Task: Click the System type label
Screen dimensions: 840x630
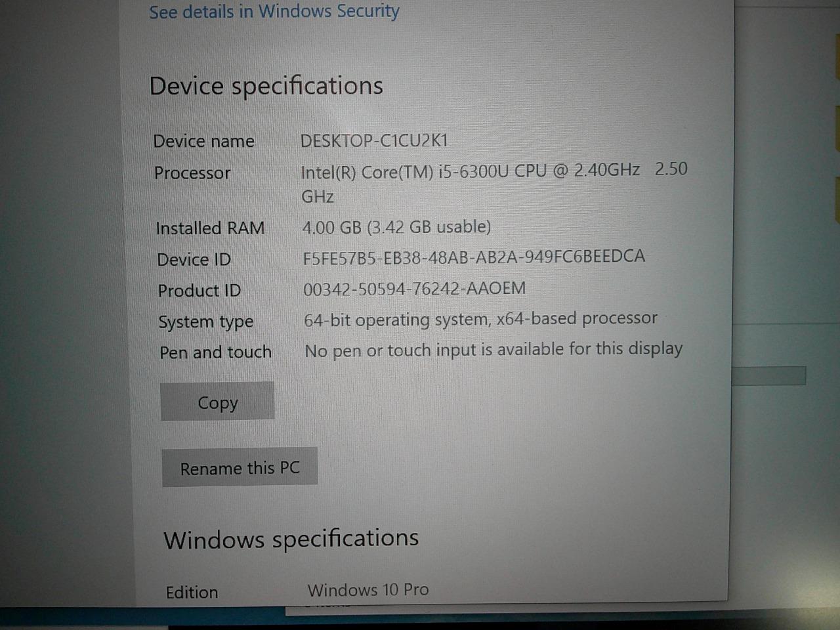Action: 205,322
